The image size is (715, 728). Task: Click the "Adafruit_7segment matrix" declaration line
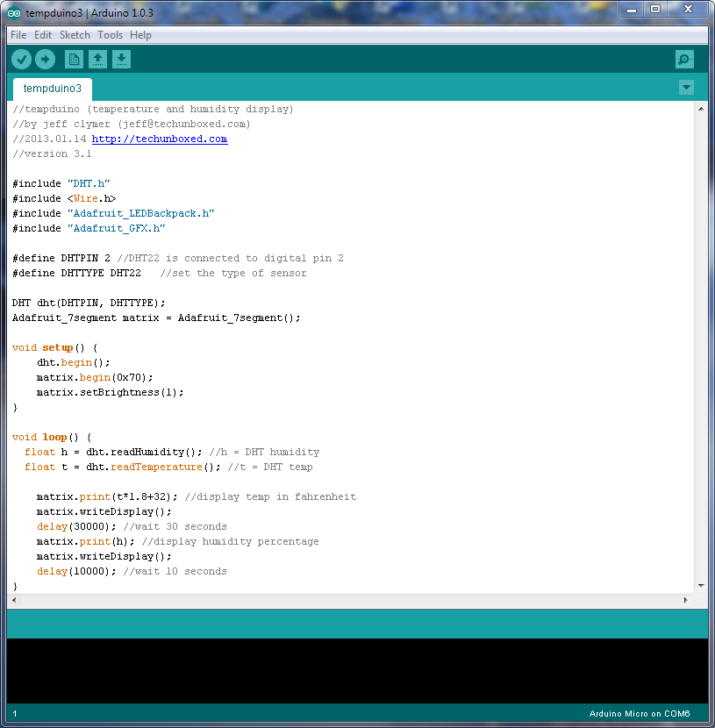point(156,318)
